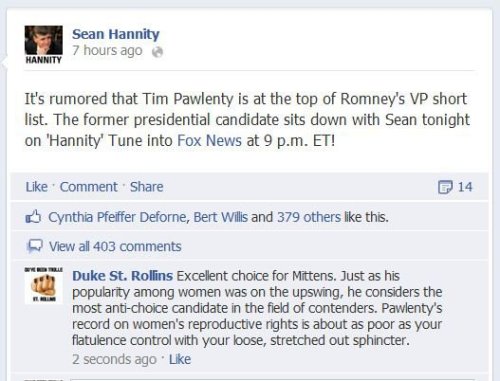500x381 pixels.
Task: Click the thumbs-up likes icon
Action: (33, 217)
